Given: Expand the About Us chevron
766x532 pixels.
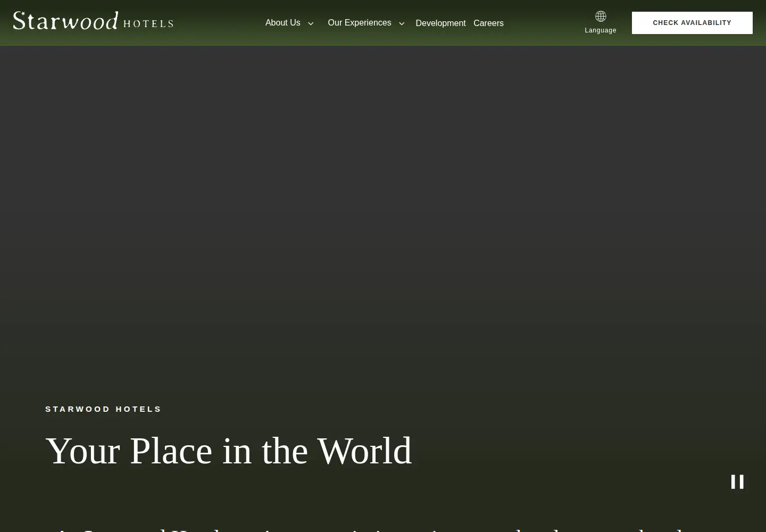Looking at the screenshot, I should (311, 23).
